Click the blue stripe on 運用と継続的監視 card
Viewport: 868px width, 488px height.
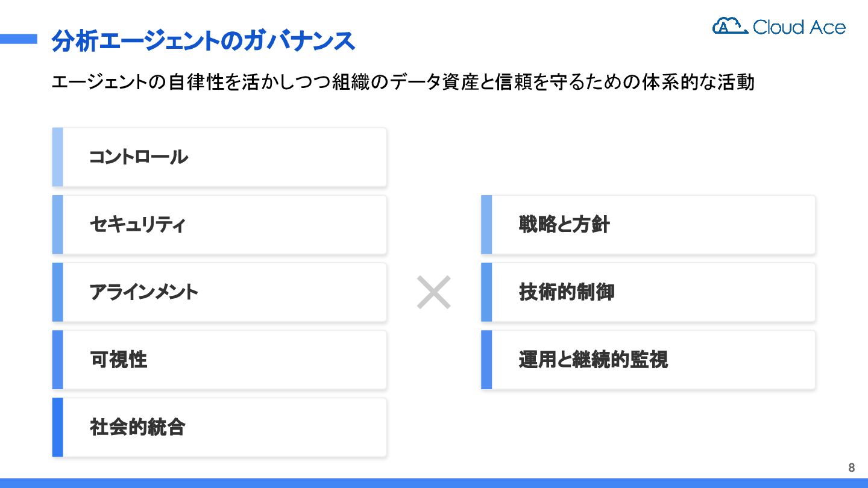(x=486, y=360)
